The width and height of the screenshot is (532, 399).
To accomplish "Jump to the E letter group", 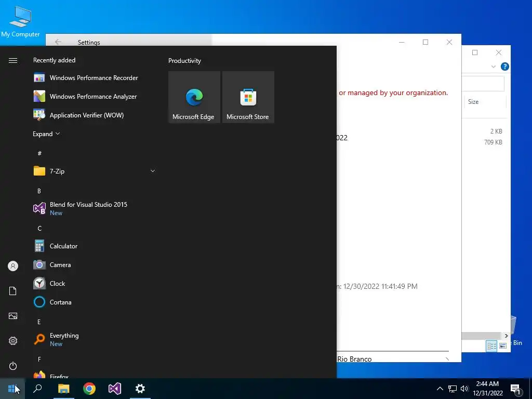I will point(39,322).
